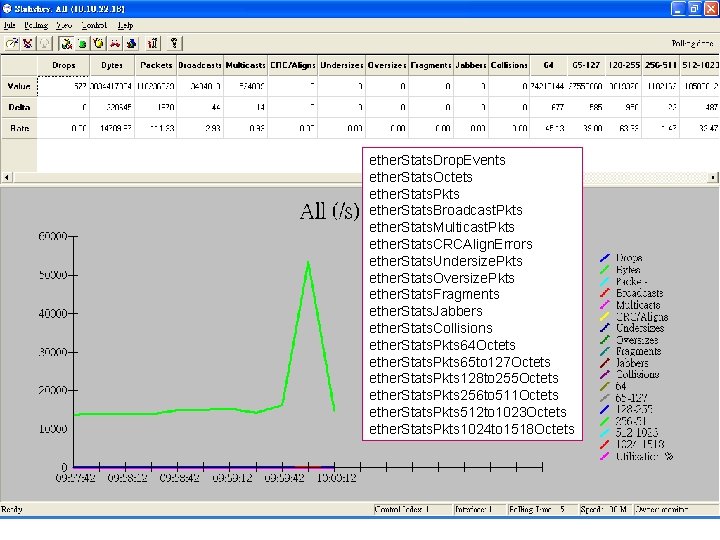Click the 128-255 column header
This screenshot has width=720, height=540.
(x=624, y=65)
